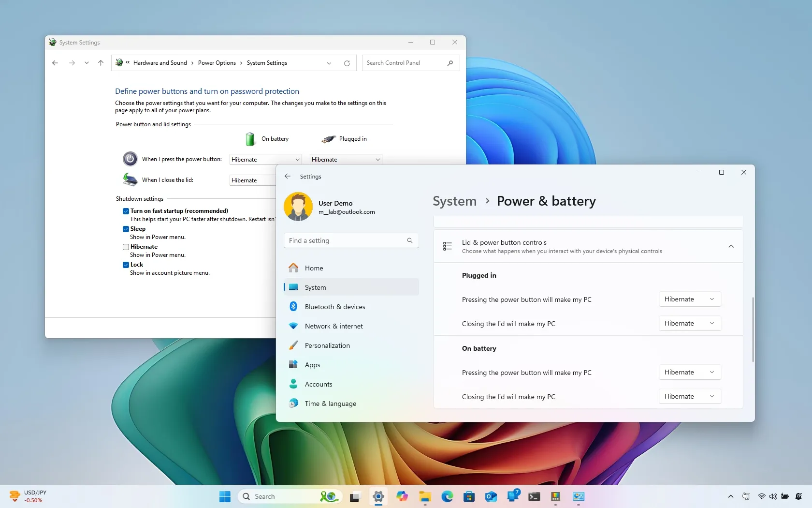Uncheck Turn on fast startup
The image size is (812, 508).
coord(126,210)
